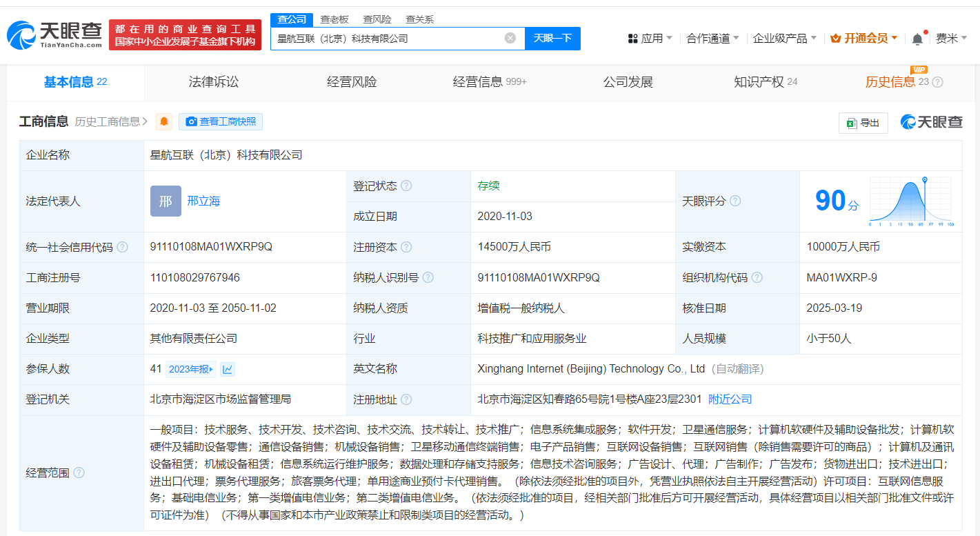Click the orange monitoring bell icon
The height and width of the screenshot is (536, 980).
(164, 122)
